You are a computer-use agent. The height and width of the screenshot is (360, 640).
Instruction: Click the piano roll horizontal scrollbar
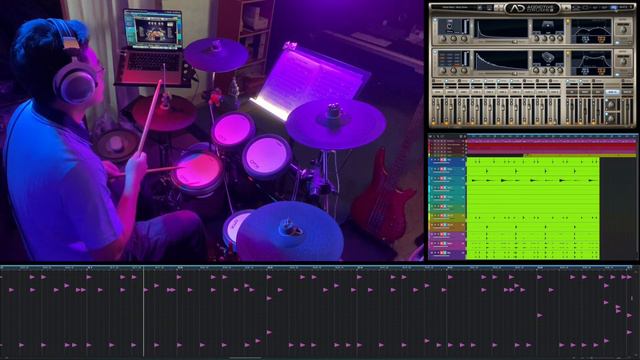tap(245, 358)
